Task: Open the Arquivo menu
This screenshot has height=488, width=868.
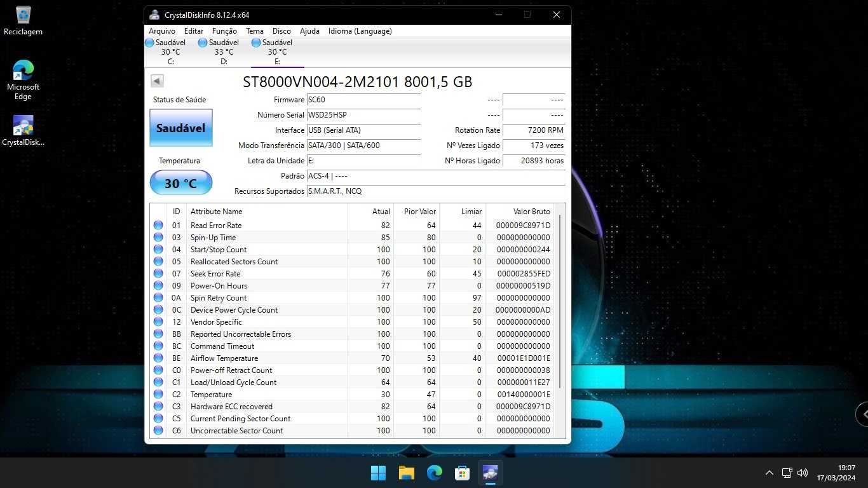Action: (x=162, y=30)
